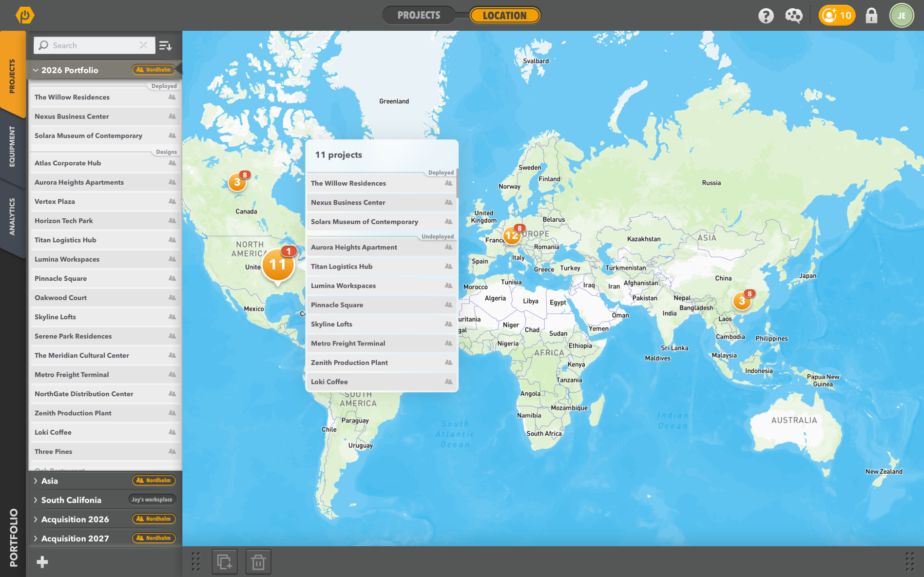Click the power logo icon
Viewport: 924px width, 577px height.
click(x=24, y=15)
